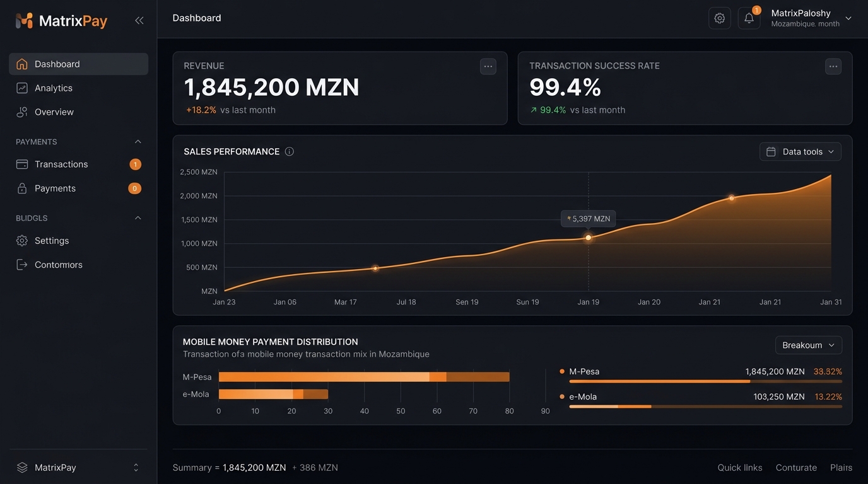Click the e-Mola horizontal bar in chart
Viewport: 868px width, 484px height.
point(273,394)
